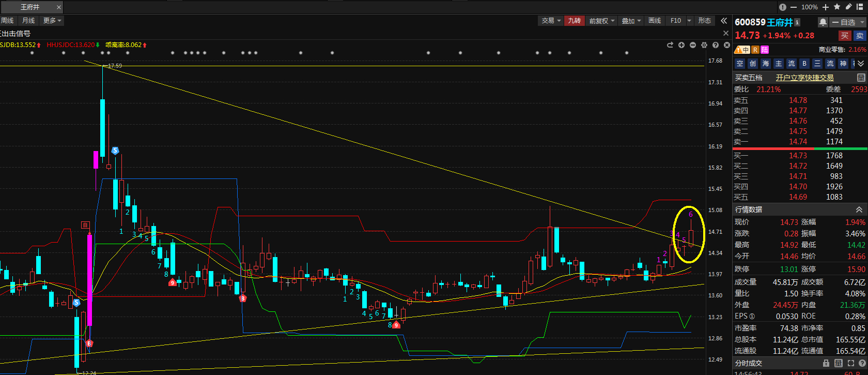This screenshot has width=868, height=375.
Task: Toggle the panel layout icon at top right
Action: [860, 7]
